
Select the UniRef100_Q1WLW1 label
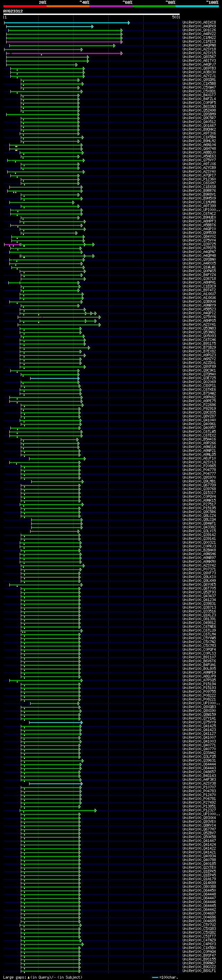click(199, 267)
